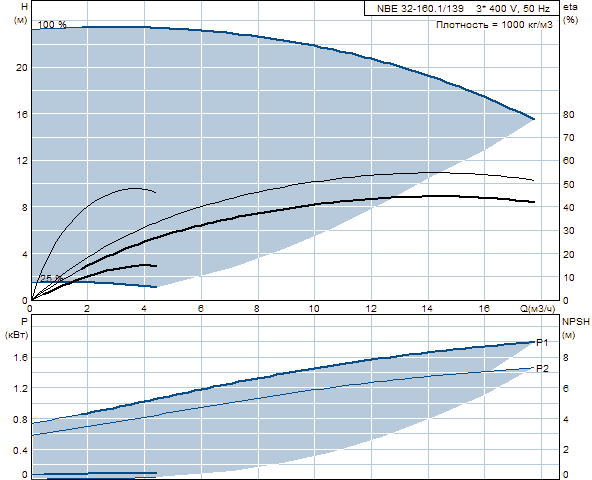Click the P1 power curve label

pos(542,343)
